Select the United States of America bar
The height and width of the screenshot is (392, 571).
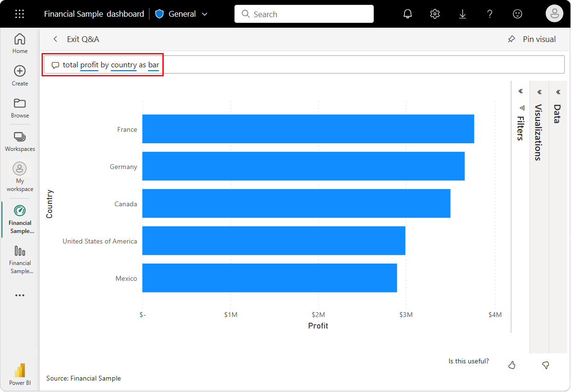coord(274,241)
